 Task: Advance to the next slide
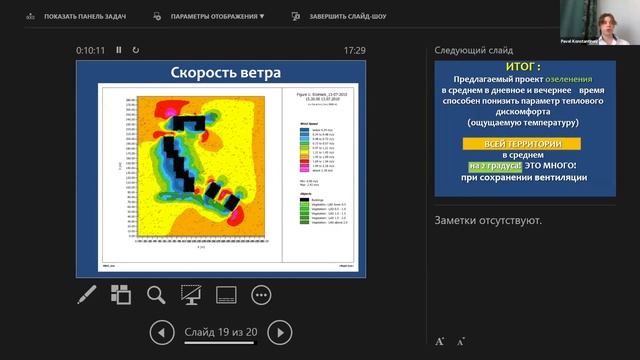tap(280, 333)
